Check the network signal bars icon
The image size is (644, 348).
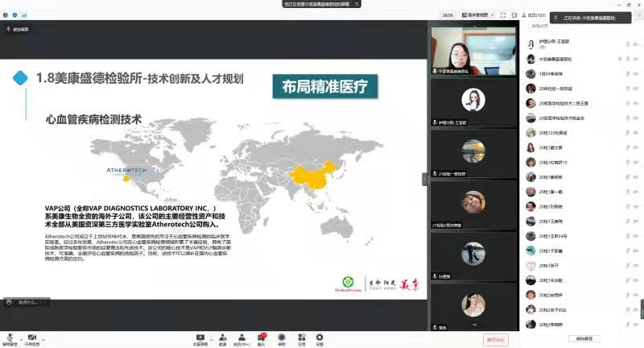click(x=24, y=15)
